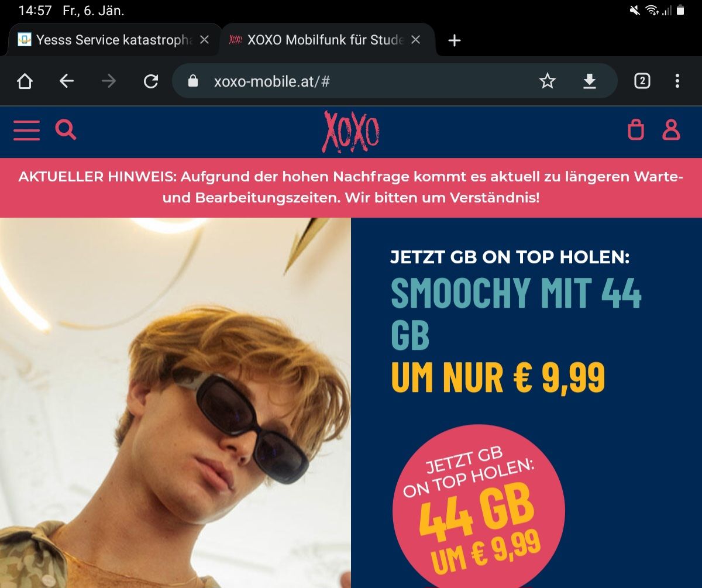The width and height of the screenshot is (702, 588).
Task: Close the Yesss Service tab
Action: [x=204, y=40]
